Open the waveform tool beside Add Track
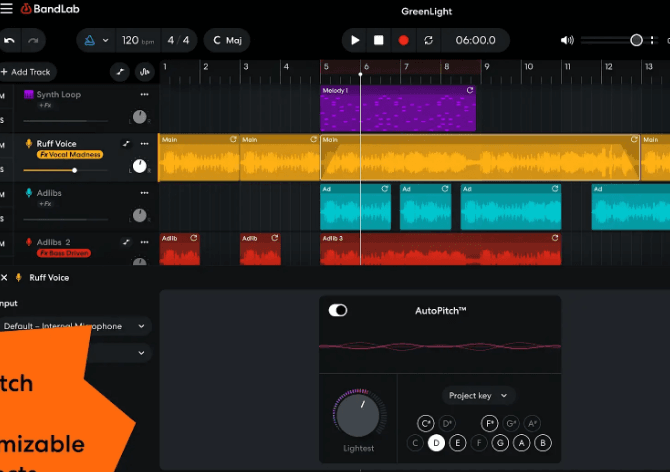The image size is (670, 472). click(x=145, y=72)
